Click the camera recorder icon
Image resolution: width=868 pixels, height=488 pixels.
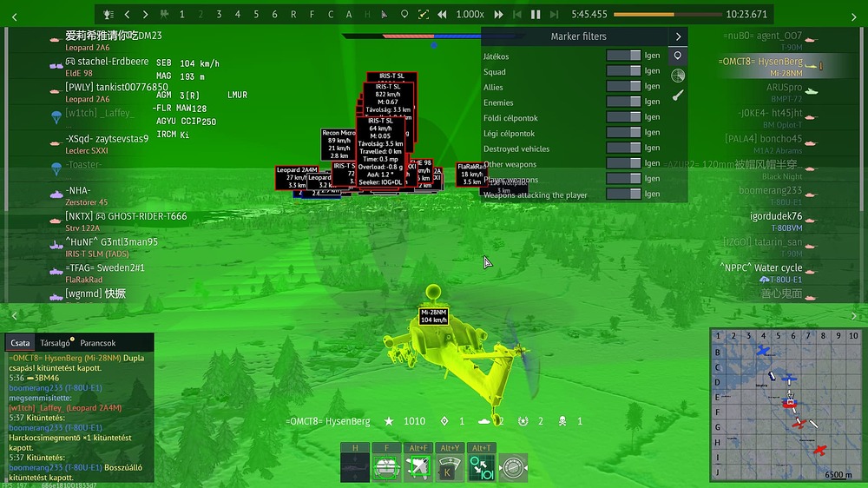(164, 15)
